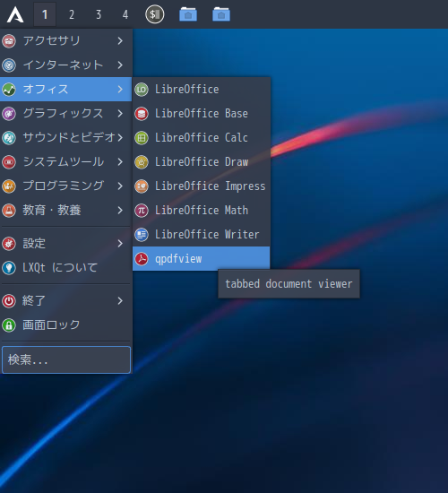Click the LXQt について lightbulb icon
Viewport: 448px width, 493px height.
click(9, 268)
